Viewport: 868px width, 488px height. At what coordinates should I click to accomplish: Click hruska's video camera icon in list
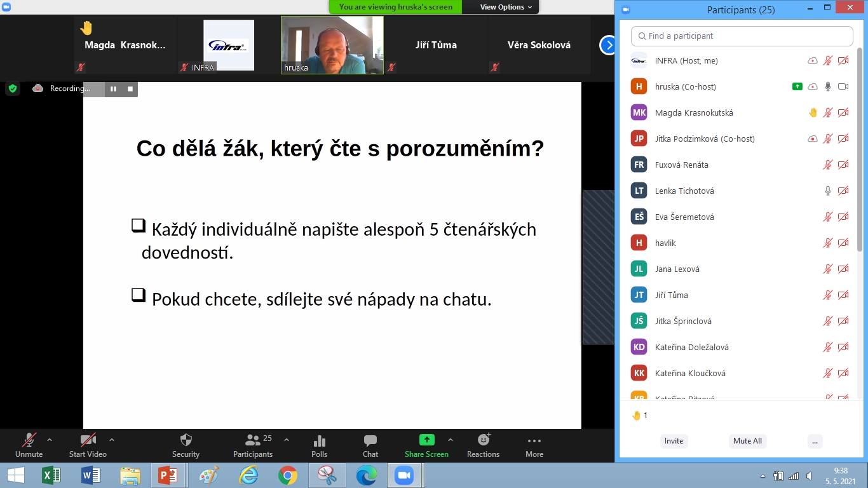click(x=843, y=86)
